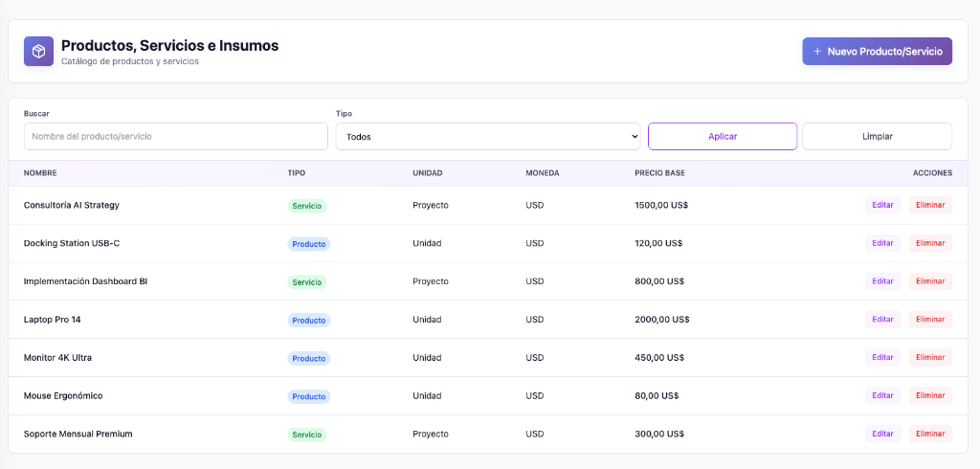
Task: Edit the Docking Station USB-C product
Action: point(882,243)
